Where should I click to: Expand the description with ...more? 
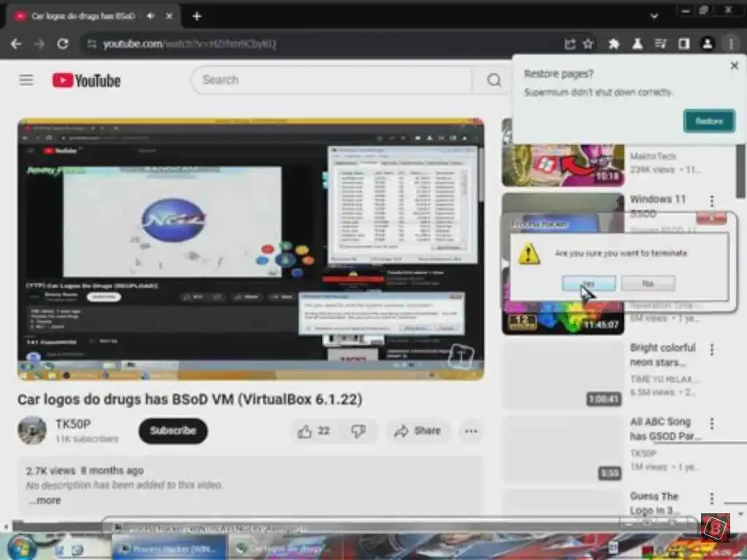pyautogui.click(x=44, y=500)
